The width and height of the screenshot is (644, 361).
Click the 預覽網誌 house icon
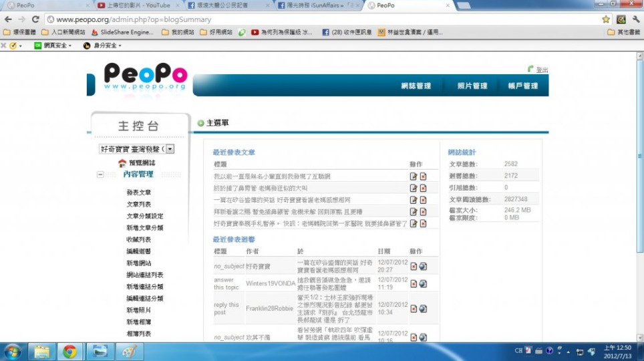point(122,163)
